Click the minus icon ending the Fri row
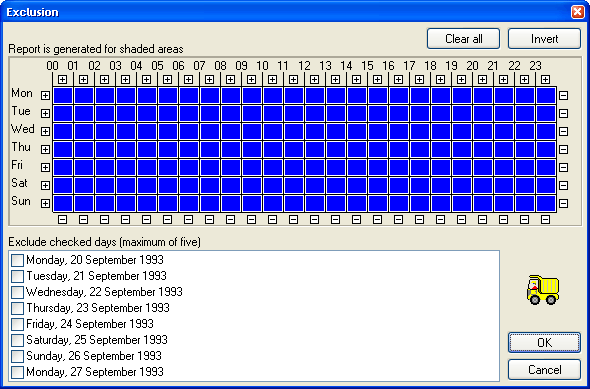The height and width of the screenshot is (389, 590). pyautogui.click(x=563, y=167)
